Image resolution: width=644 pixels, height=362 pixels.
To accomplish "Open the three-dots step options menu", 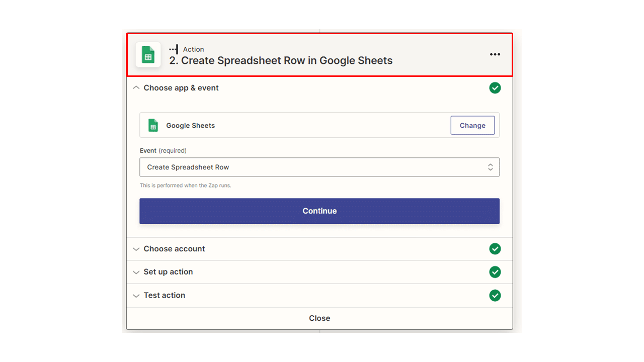I will [x=495, y=54].
